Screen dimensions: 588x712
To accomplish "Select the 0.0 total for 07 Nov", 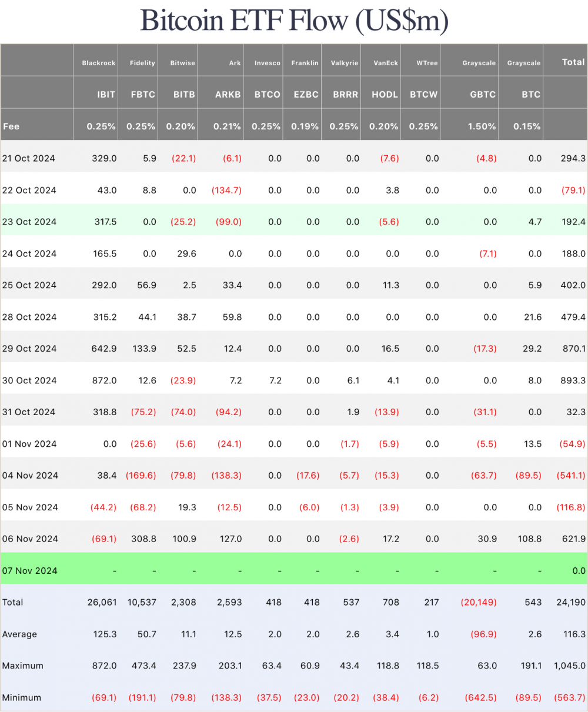I will 579,571.
